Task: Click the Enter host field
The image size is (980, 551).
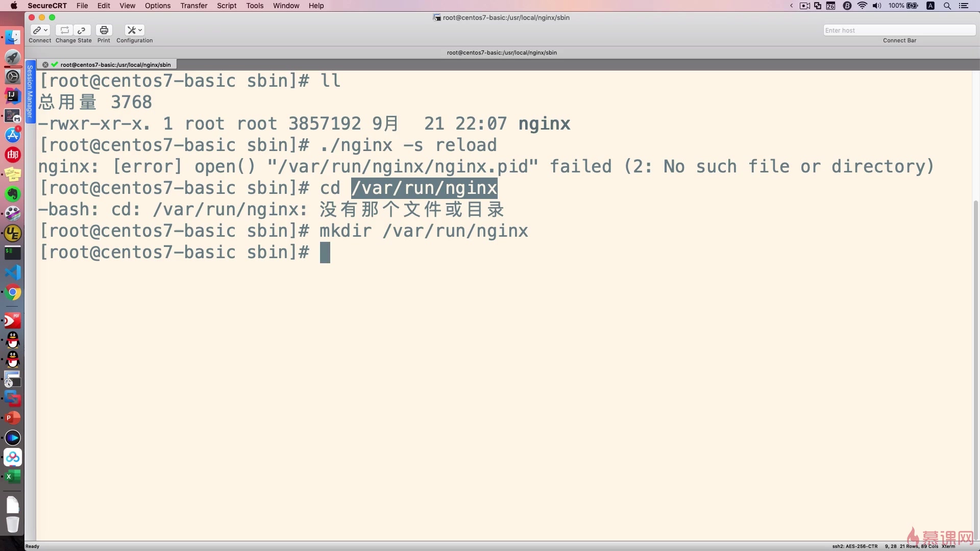Action: coord(898,30)
